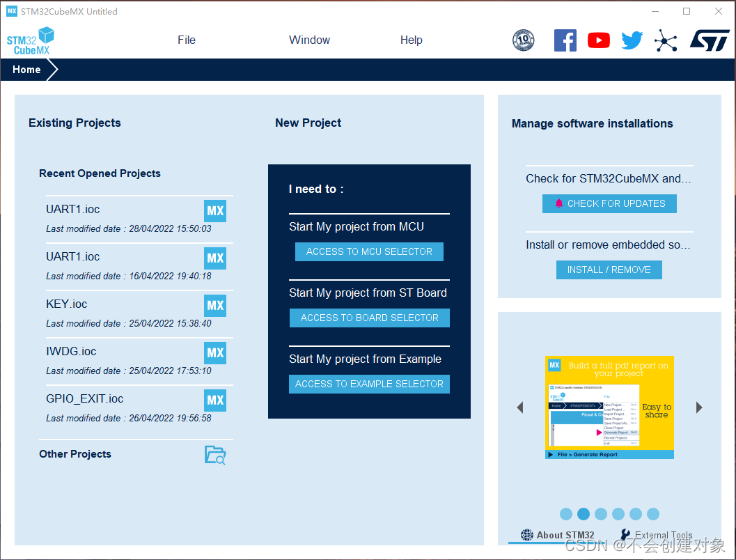
Task: Open the YouTube icon link
Action: click(x=598, y=40)
